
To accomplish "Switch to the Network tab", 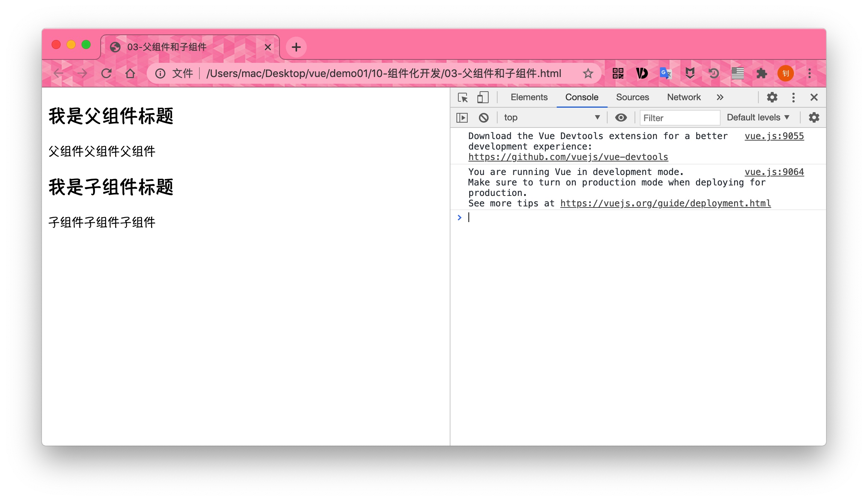I will pyautogui.click(x=684, y=98).
